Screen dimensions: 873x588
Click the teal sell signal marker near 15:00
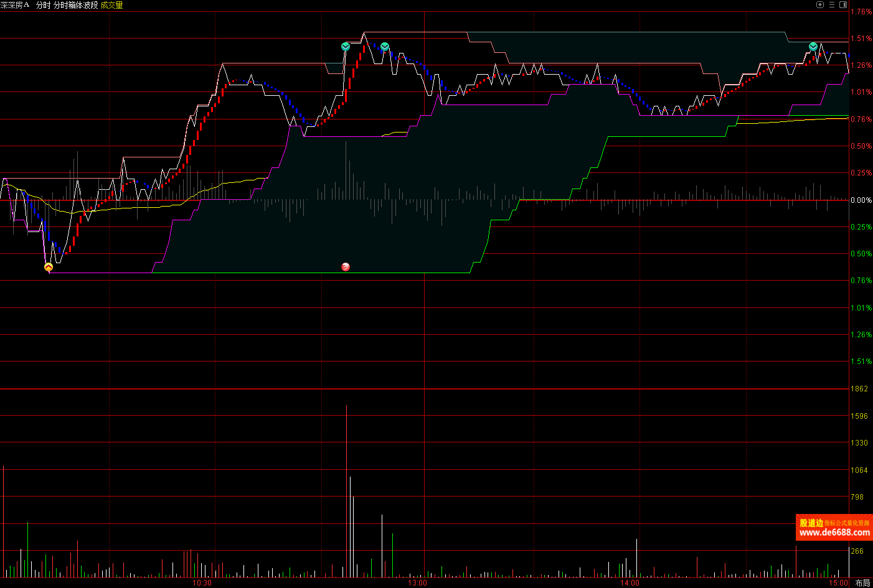[813, 47]
